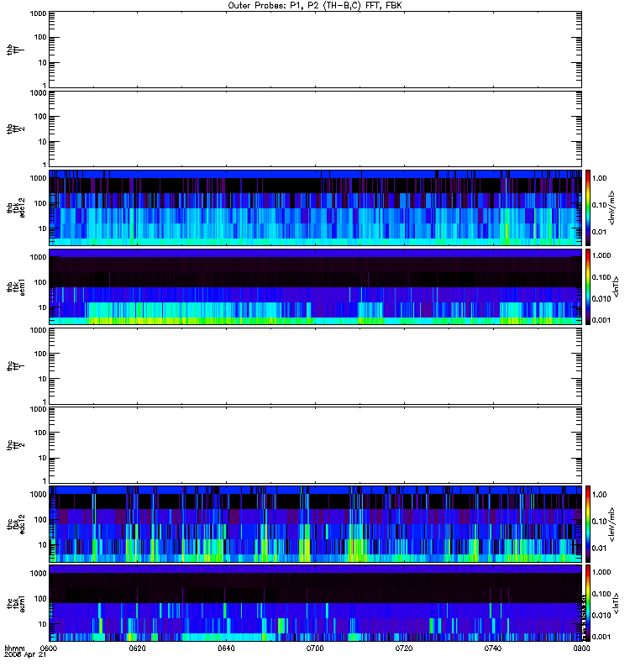
Task: Select the thc fbk scm1 spectrogram panel
Action: point(315,603)
